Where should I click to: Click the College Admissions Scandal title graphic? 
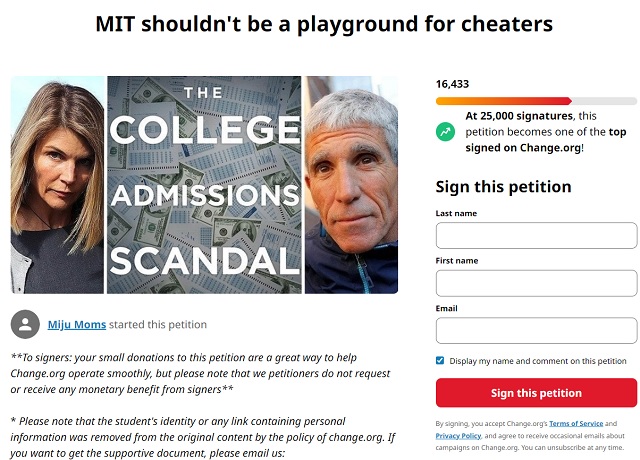(x=204, y=185)
